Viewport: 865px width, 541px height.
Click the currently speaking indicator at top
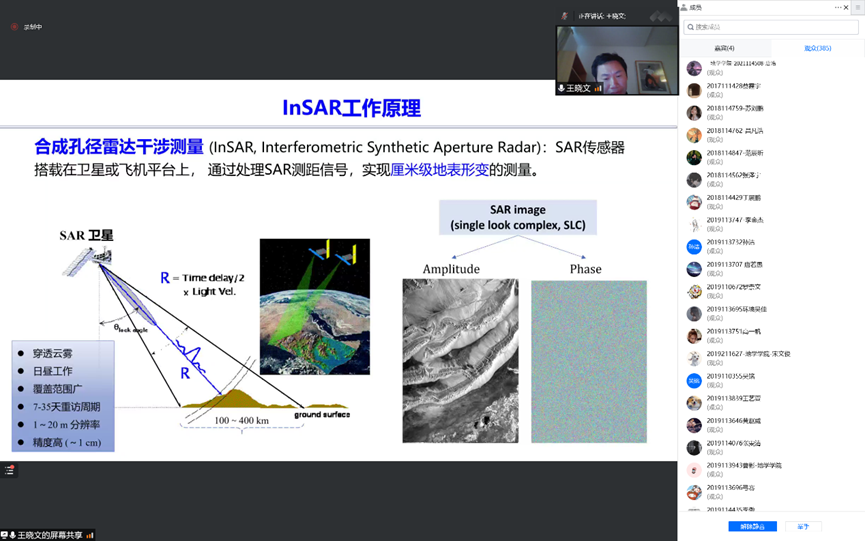[x=600, y=16]
